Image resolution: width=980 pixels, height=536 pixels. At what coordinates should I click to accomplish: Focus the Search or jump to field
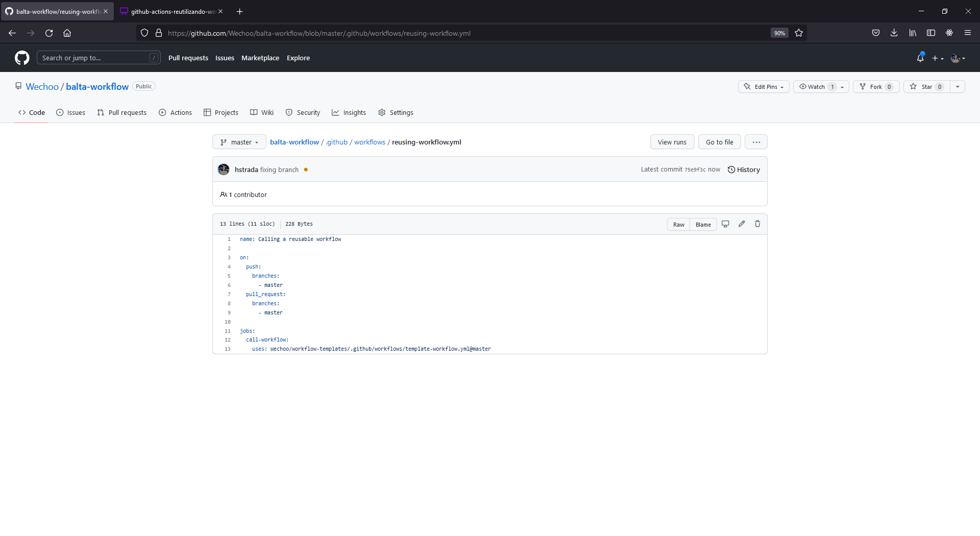click(x=99, y=58)
